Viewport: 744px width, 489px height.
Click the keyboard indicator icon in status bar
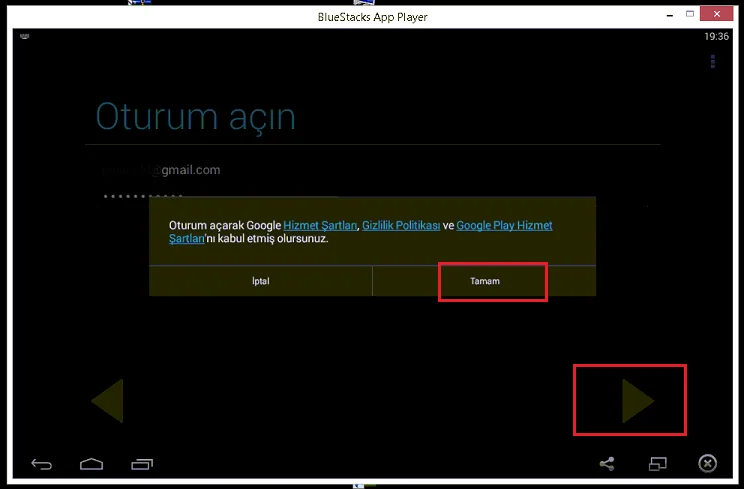[x=25, y=37]
